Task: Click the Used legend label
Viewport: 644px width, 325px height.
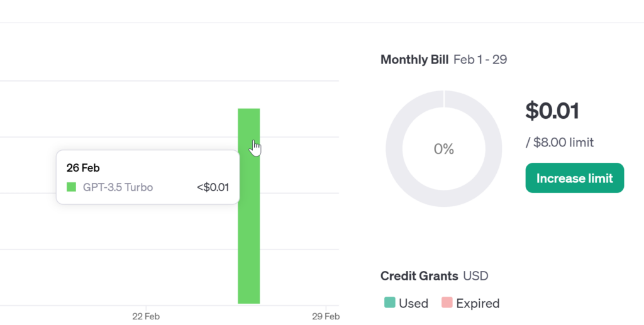Action: [414, 303]
